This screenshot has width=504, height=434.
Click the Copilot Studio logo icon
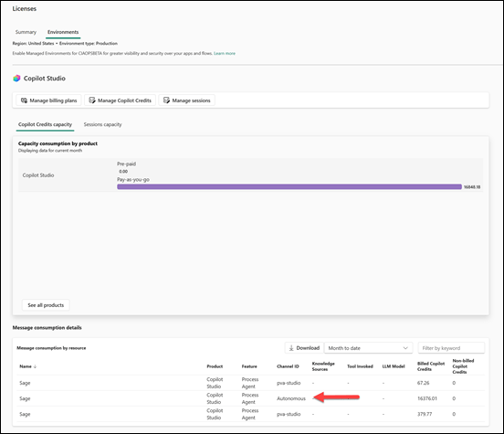(x=16, y=79)
